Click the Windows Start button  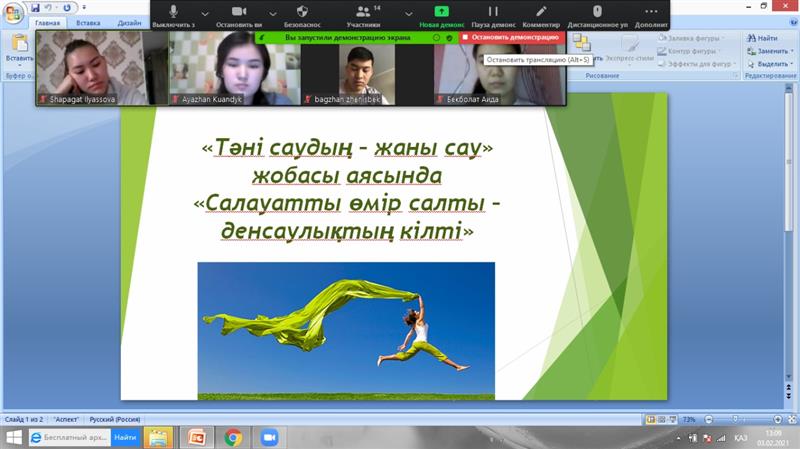click(x=12, y=437)
